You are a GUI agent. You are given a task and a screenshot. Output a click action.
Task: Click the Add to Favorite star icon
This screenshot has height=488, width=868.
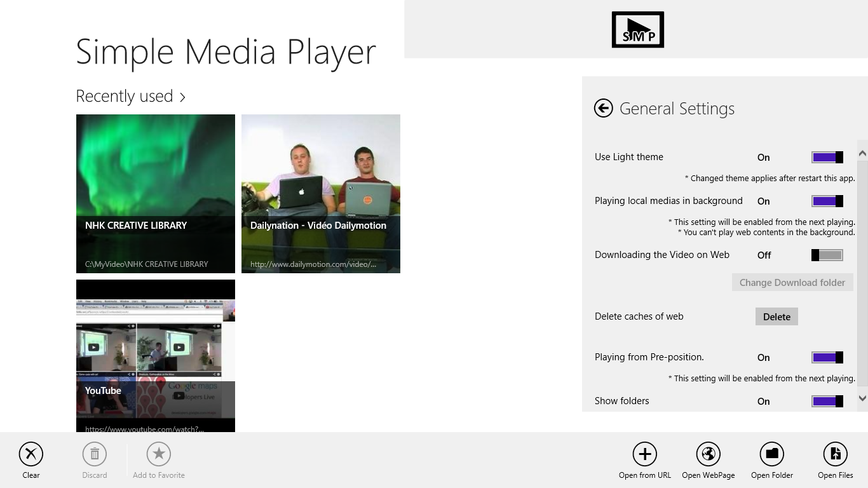tap(159, 454)
